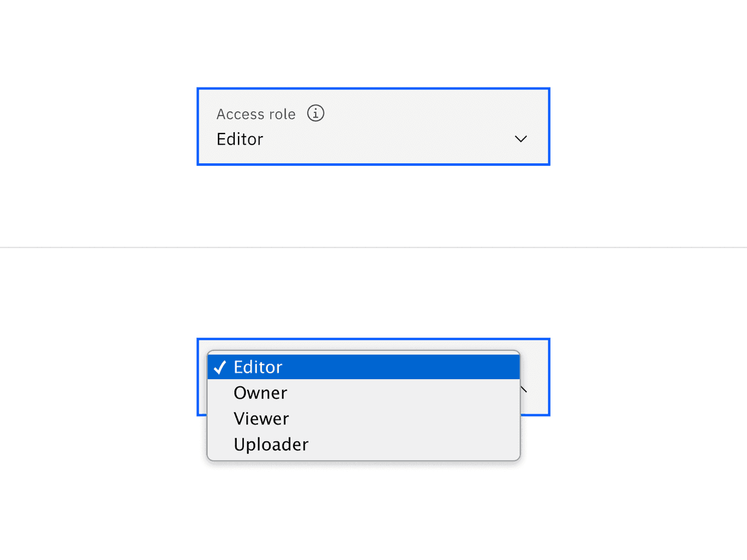Select the Owner option from the menu
747x560 pixels.
260,392
